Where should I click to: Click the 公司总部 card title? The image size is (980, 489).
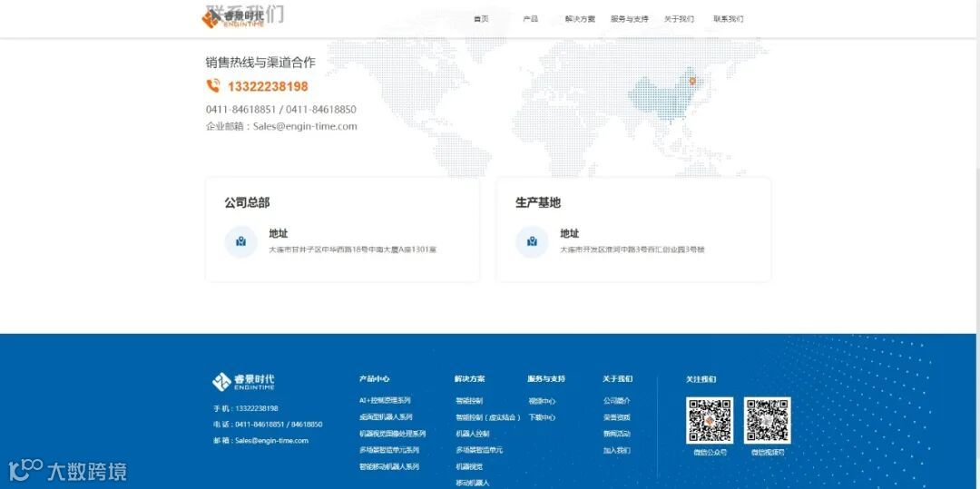[x=247, y=203]
